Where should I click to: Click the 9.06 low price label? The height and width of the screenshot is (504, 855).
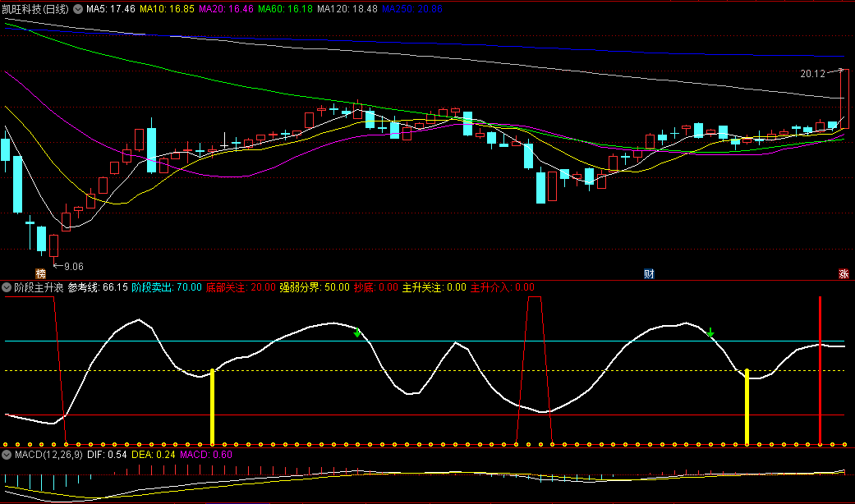tap(74, 267)
